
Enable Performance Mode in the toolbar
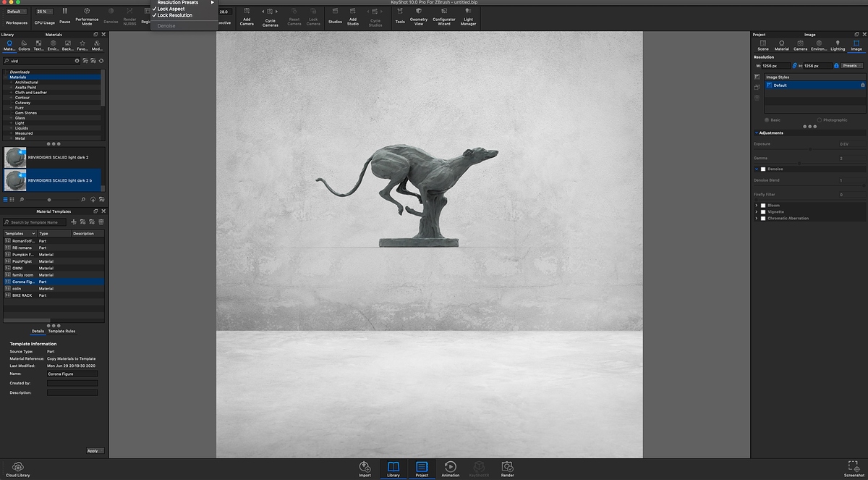pyautogui.click(x=87, y=16)
